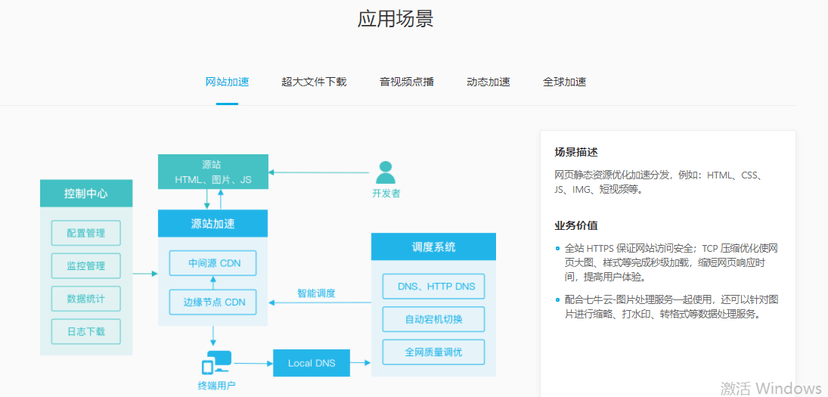Click the 业务价值 heading
Viewport: 828px width, 397px height.
pos(576,226)
